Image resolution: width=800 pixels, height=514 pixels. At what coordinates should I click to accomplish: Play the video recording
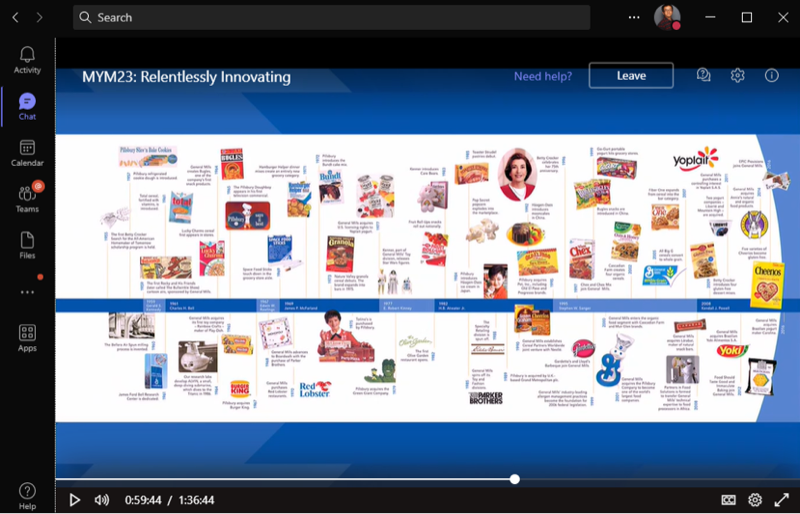(x=75, y=500)
